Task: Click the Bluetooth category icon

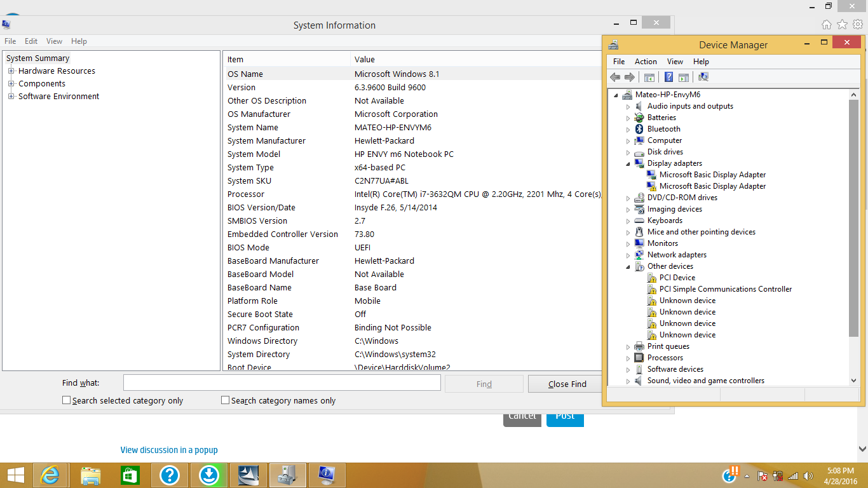Action: [639, 129]
